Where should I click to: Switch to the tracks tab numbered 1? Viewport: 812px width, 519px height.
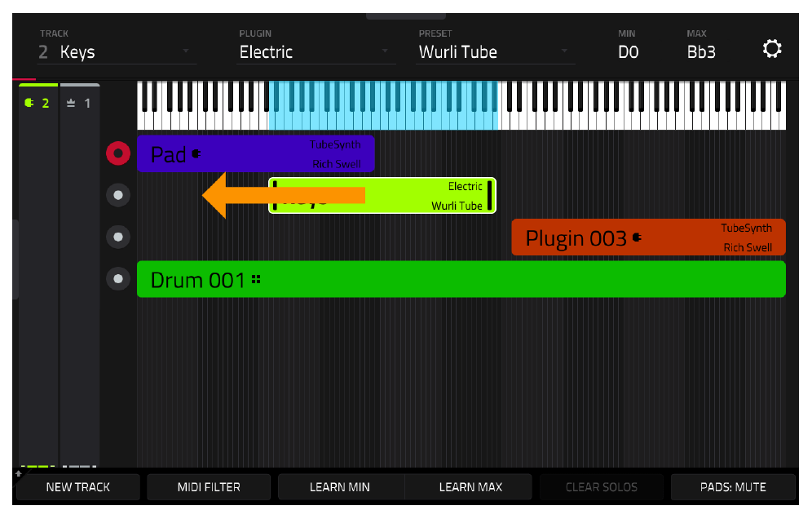pyautogui.click(x=79, y=103)
